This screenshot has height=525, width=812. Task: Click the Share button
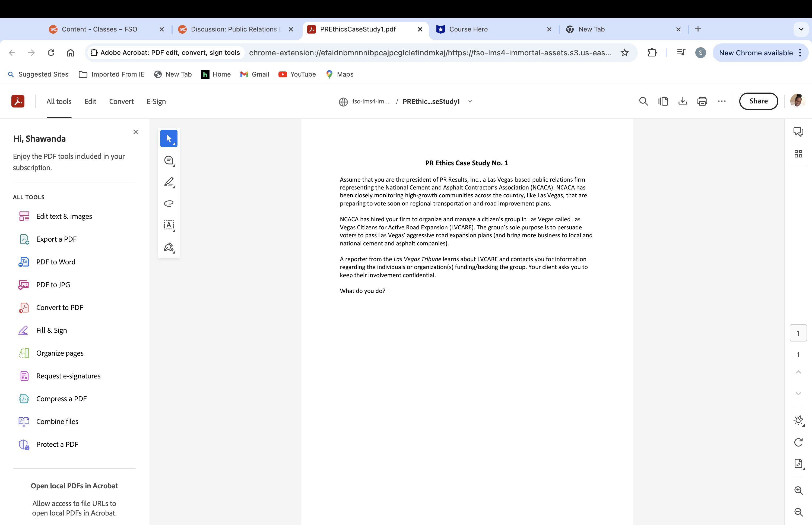pyautogui.click(x=758, y=101)
